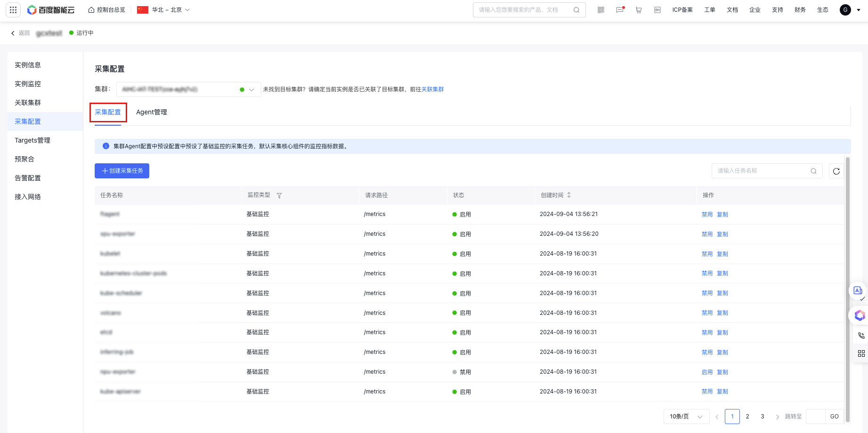Screen dimensions: 868x433
Task: Click the filter icon next to 监控类型
Action: (279, 196)
